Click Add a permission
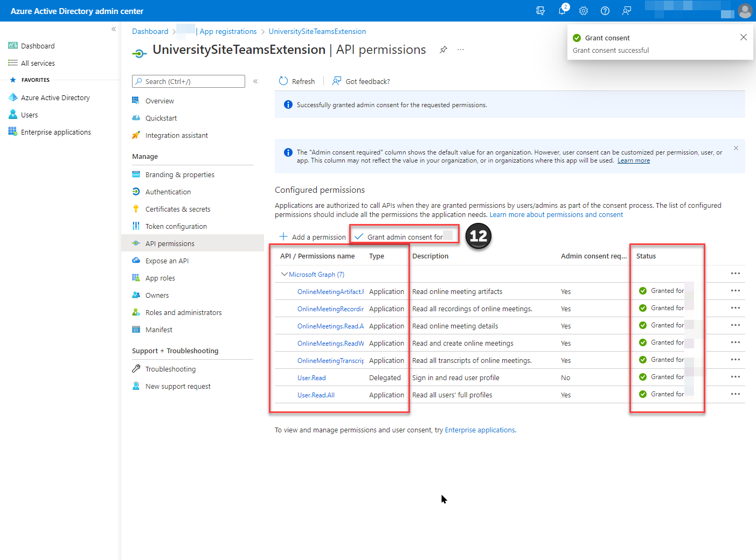The width and height of the screenshot is (756, 560). (x=313, y=237)
